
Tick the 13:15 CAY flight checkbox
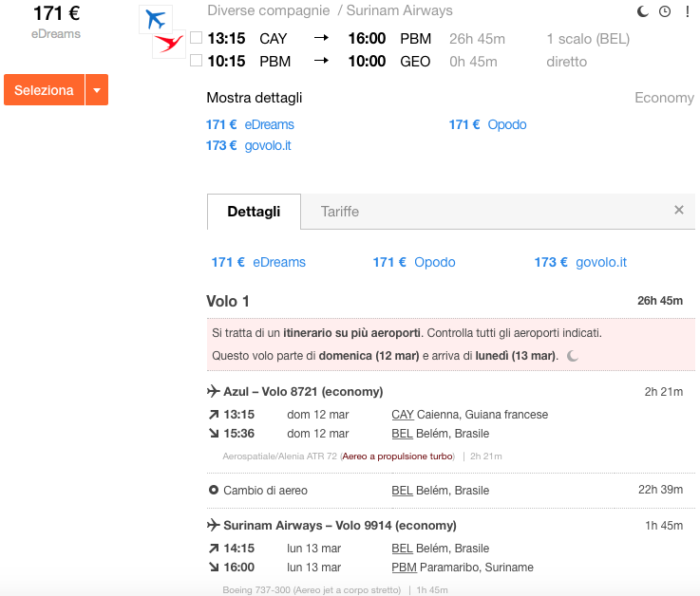click(196, 38)
